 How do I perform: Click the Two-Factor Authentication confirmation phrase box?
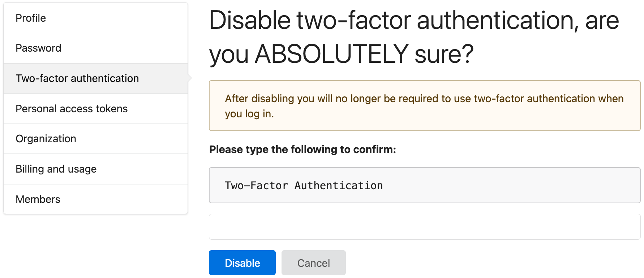(x=424, y=185)
